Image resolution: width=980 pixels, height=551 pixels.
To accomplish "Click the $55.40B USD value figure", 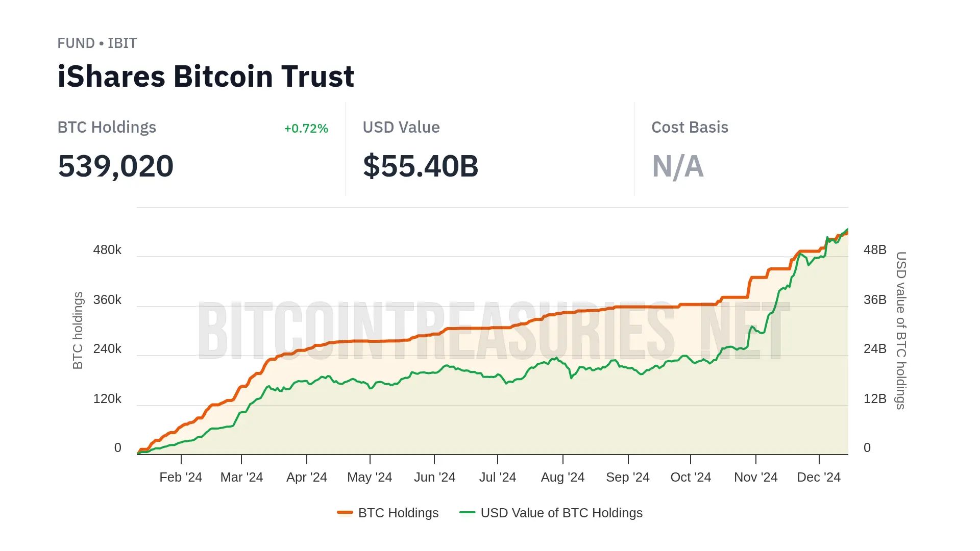I will click(x=421, y=166).
